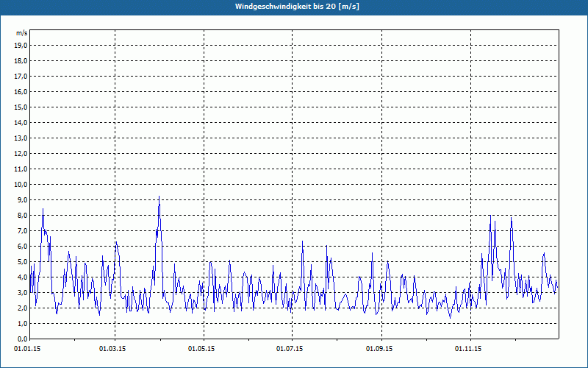The image size is (588, 368).
Task: Select the 13,0 y-axis label
Action: tap(21, 138)
